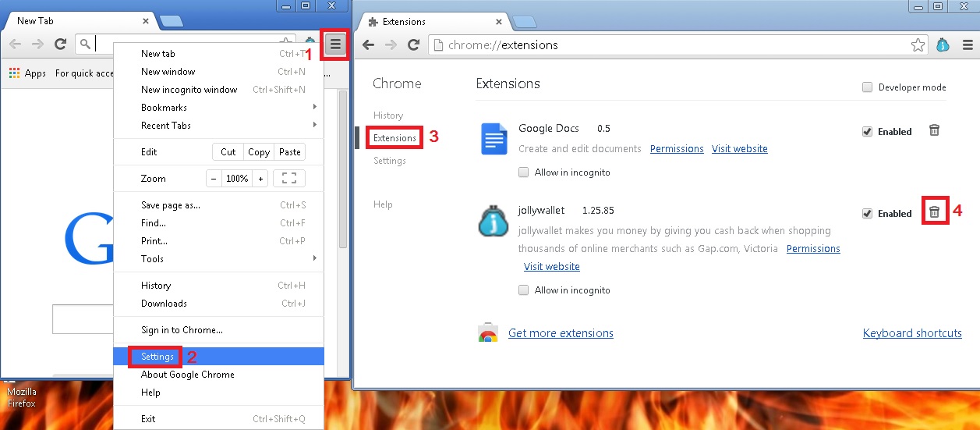The width and height of the screenshot is (980, 430).
Task: Remove the Google Docs extension with trash icon
Action: [934, 130]
